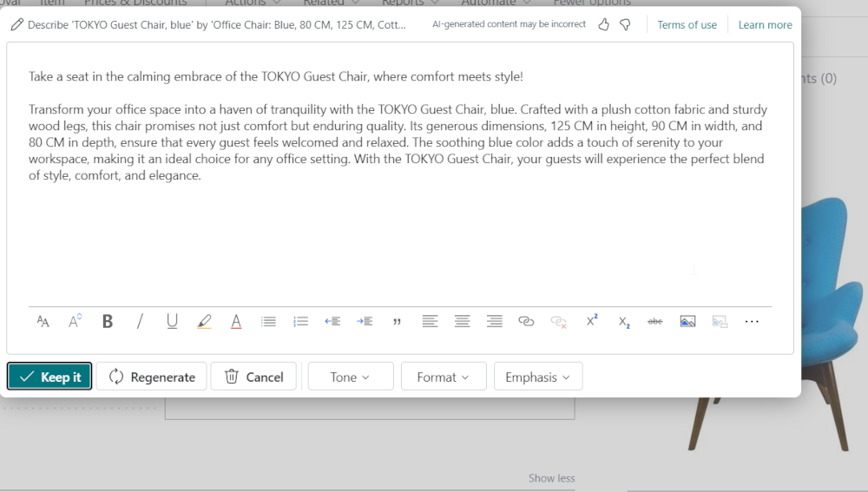Click Keep it button
The image size is (868, 492).
click(49, 377)
